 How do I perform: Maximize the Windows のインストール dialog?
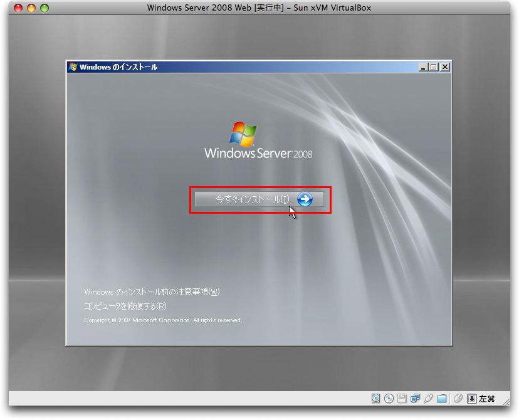coord(434,67)
